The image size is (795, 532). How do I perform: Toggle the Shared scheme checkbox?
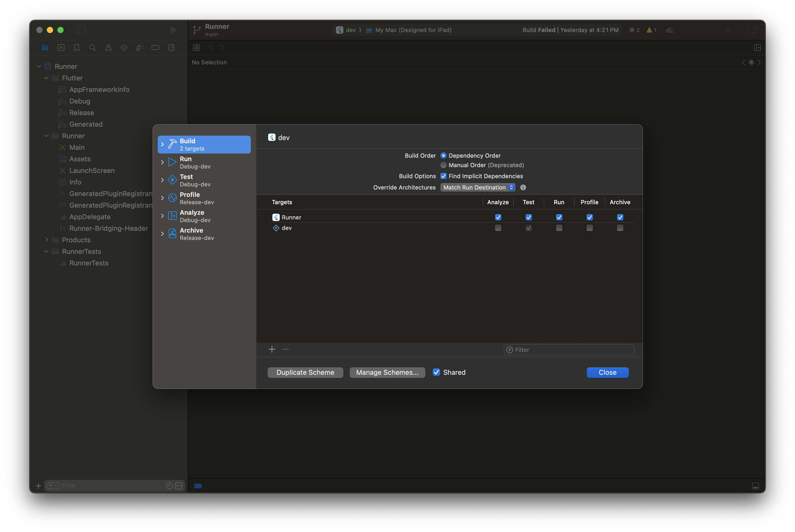[x=436, y=372]
